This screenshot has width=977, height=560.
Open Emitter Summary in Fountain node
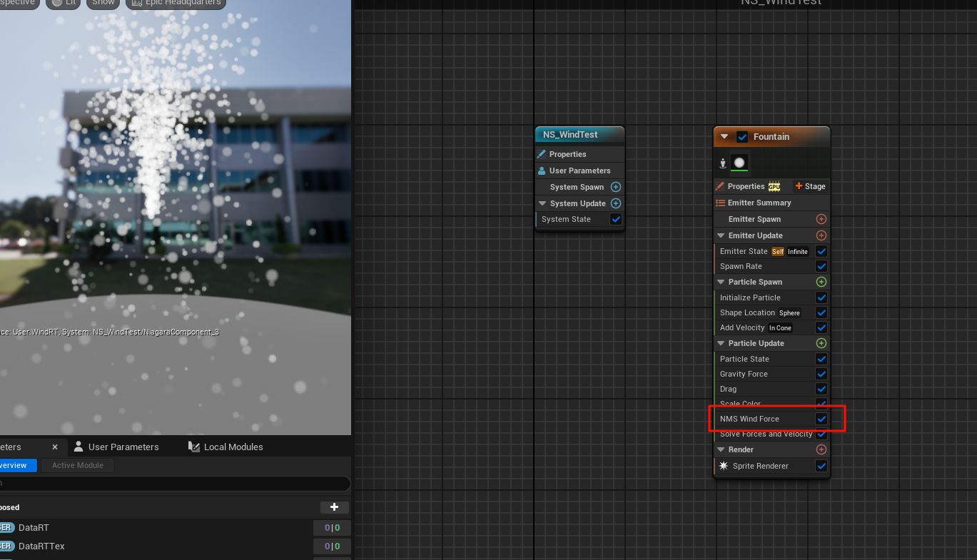coord(759,203)
